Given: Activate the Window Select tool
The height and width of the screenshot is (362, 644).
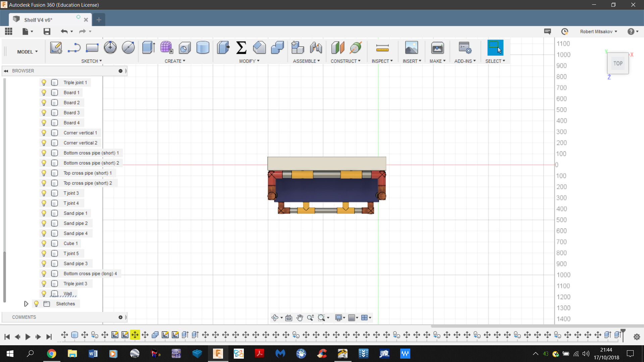Looking at the screenshot, I should coord(495,48).
